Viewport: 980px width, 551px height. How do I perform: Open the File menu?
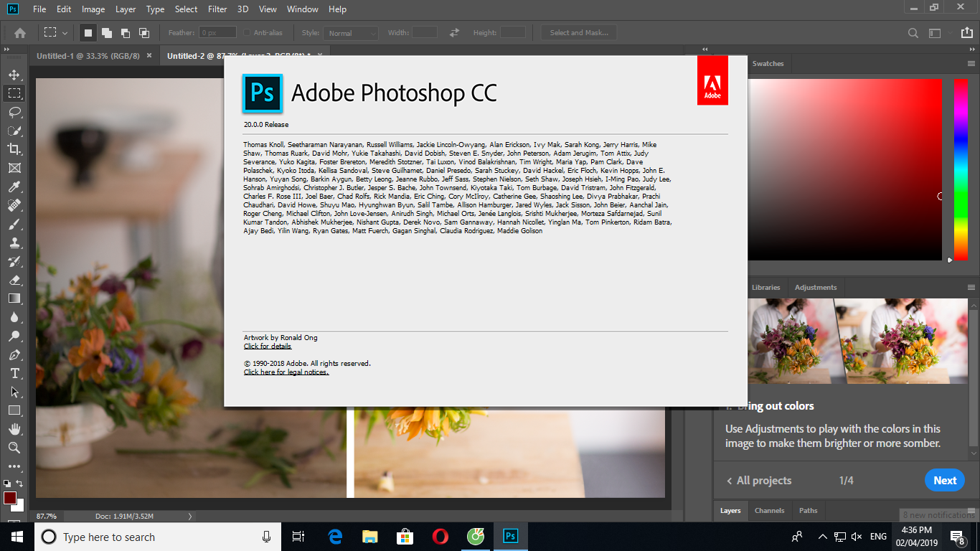pos(39,9)
